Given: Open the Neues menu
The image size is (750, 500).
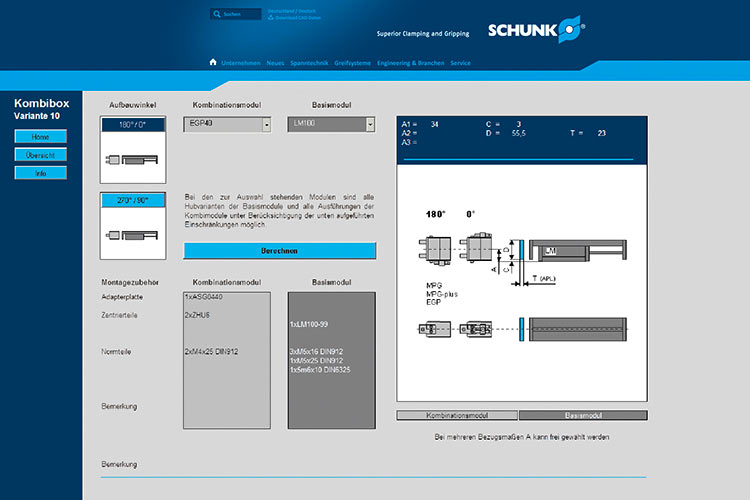Looking at the screenshot, I should (x=275, y=63).
